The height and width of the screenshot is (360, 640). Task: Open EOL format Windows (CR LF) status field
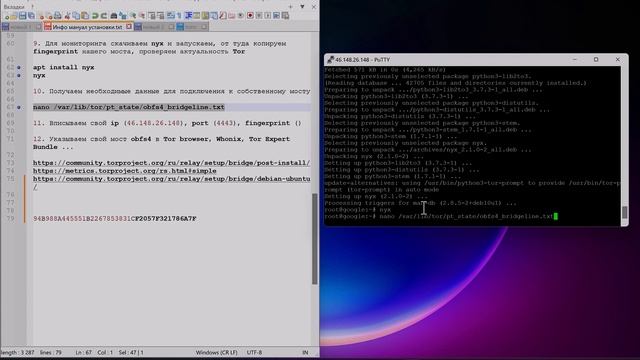pyautogui.click(x=216, y=352)
